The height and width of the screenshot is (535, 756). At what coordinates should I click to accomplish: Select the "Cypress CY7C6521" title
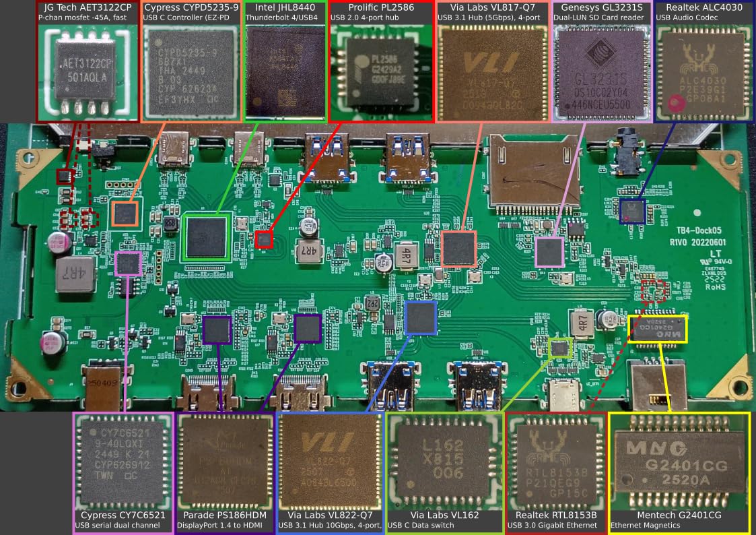click(x=123, y=515)
